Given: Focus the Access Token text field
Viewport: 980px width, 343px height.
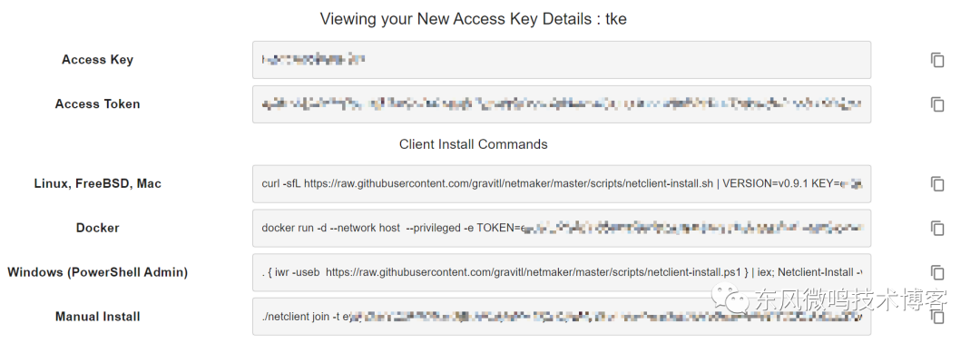Looking at the screenshot, I should 562,103.
